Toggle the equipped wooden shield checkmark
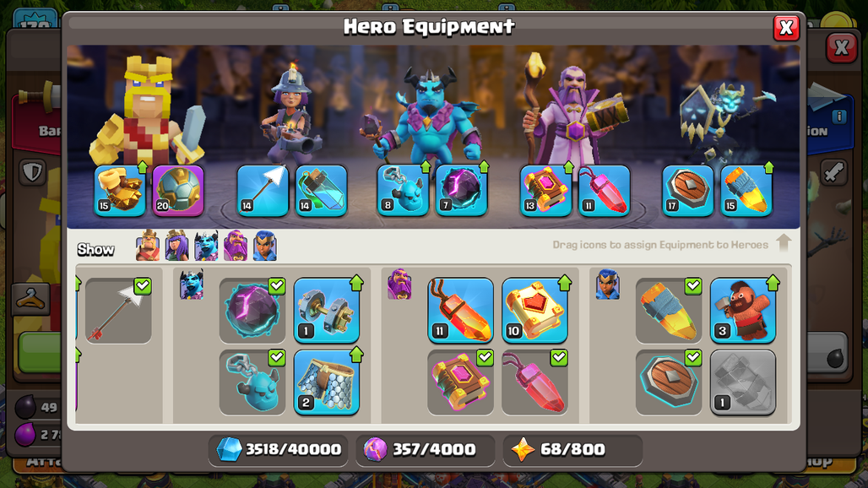868x488 pixels. coord(692,358)
